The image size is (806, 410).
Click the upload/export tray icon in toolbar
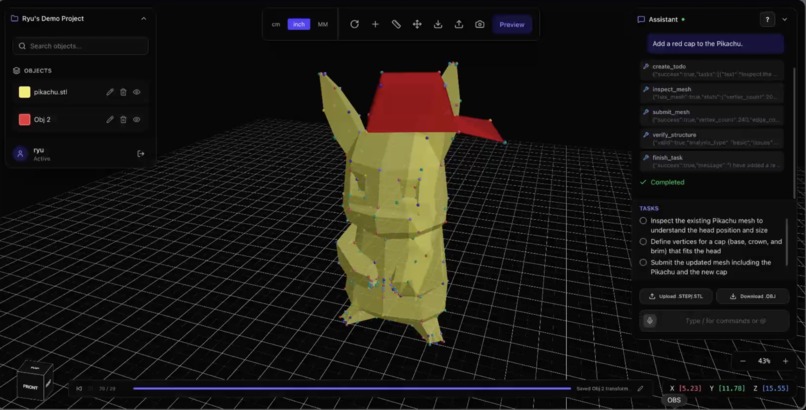click(x=459, y=24)
